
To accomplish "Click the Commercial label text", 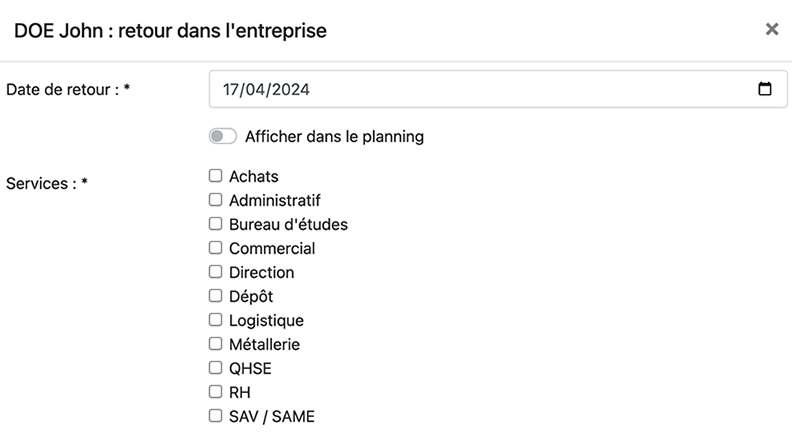I will [x=272, y=249].
